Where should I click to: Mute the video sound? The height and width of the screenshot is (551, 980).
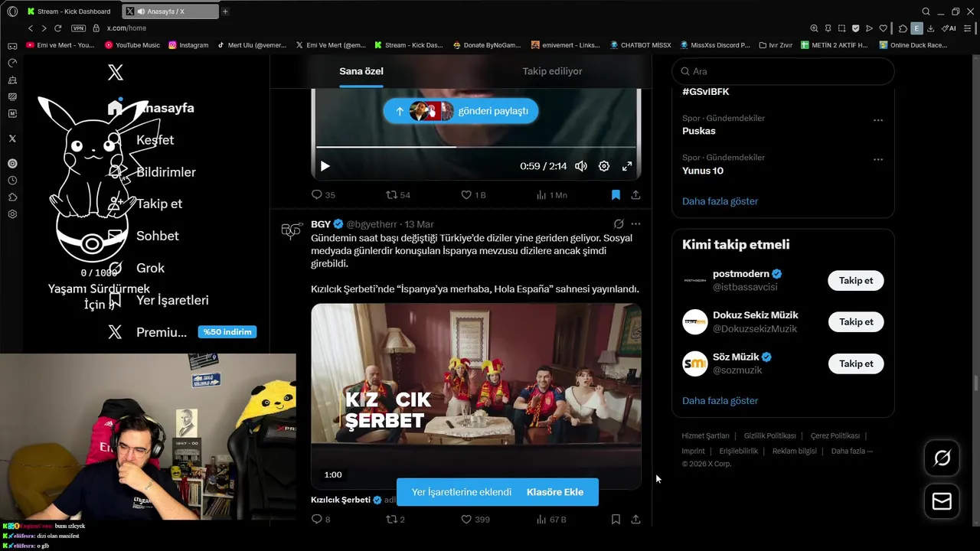pyautogui.click(x=581, y=166)
